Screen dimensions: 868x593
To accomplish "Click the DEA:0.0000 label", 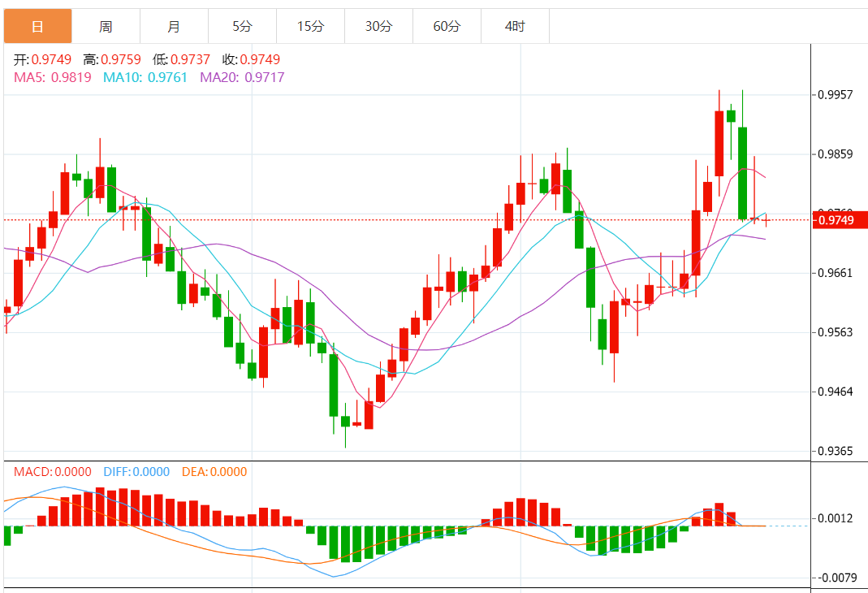I will 214,472.
